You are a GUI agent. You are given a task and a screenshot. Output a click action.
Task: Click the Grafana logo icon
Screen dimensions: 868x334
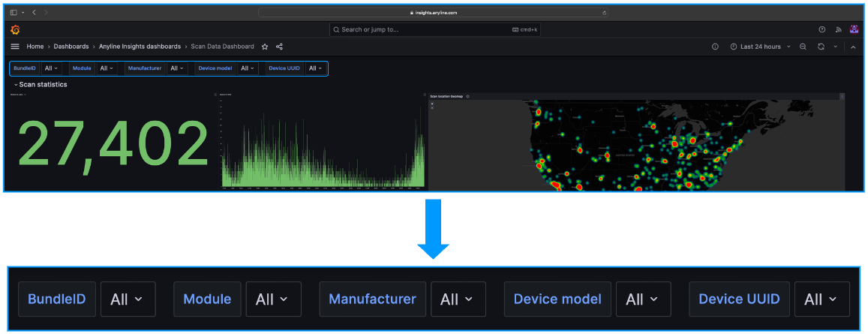(x=15, y=30)
